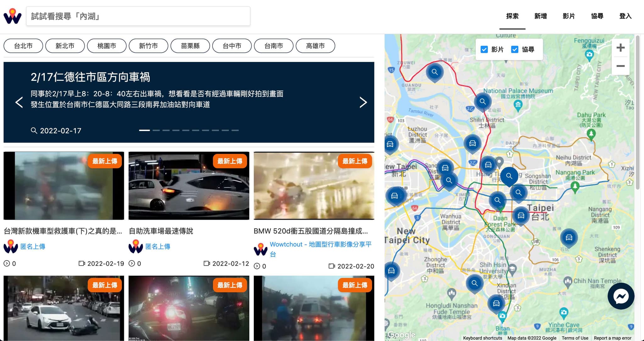The image size is (644, 341).
Task: Open the Facebook Messenger chat bubble
Action: tap(621, 296)
